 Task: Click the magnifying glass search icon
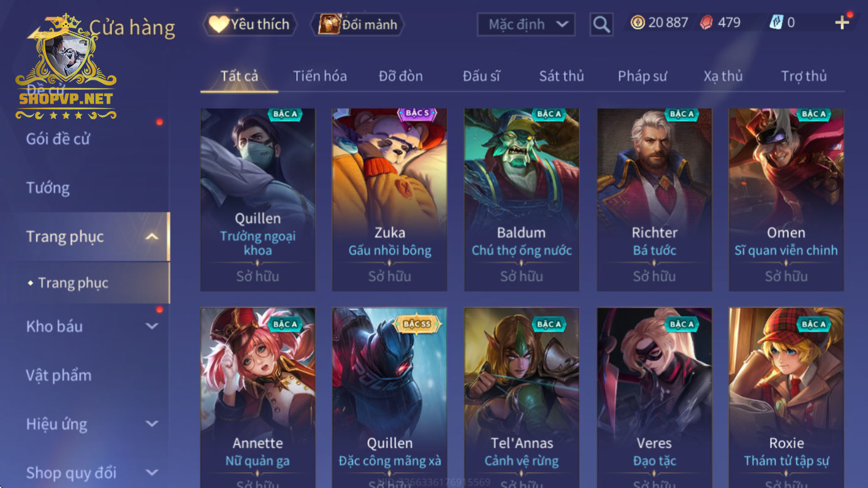[x=601, y=24]
